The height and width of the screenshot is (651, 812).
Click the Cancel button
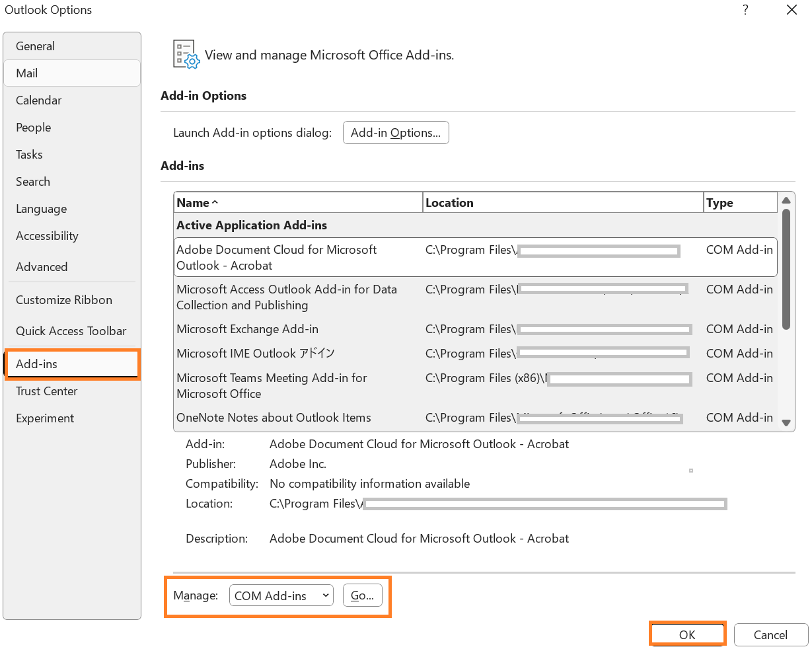770,634
